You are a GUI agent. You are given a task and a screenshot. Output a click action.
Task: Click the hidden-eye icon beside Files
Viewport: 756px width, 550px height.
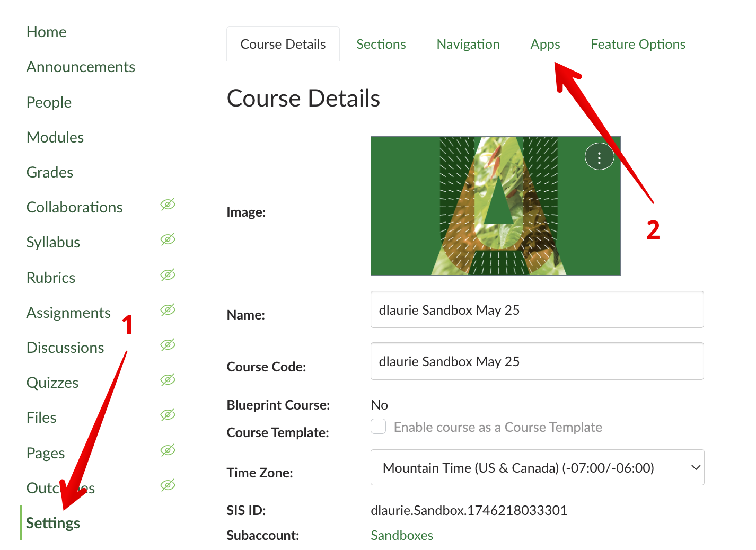[x=168, y=415]
